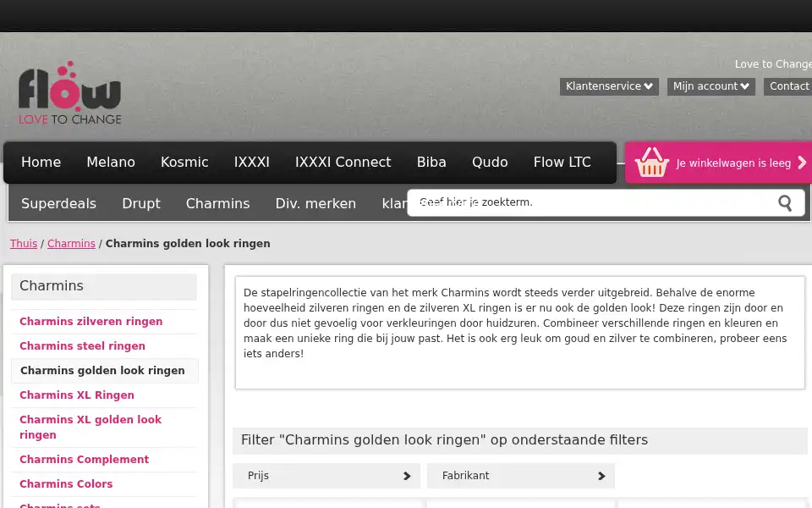Click the arrow next to winkelwagen text
Image resolution: width=812 pixels, height=508 pixels.
pyautogui.click(x=802, y=163)
